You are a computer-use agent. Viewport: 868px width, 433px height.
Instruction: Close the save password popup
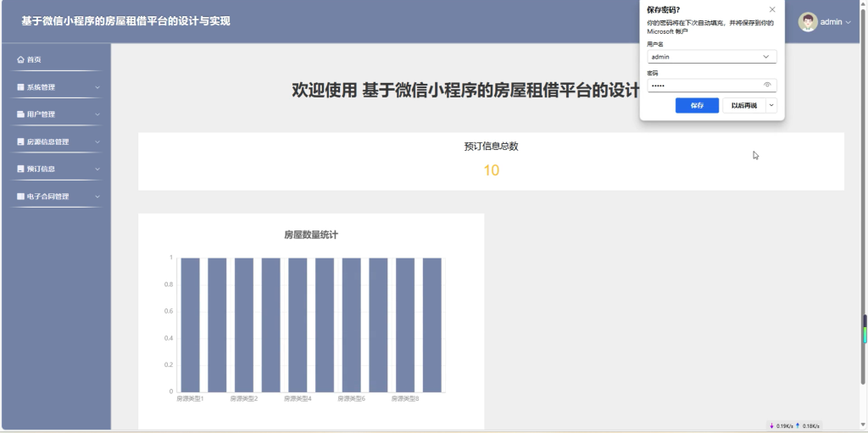click(772, 9)
